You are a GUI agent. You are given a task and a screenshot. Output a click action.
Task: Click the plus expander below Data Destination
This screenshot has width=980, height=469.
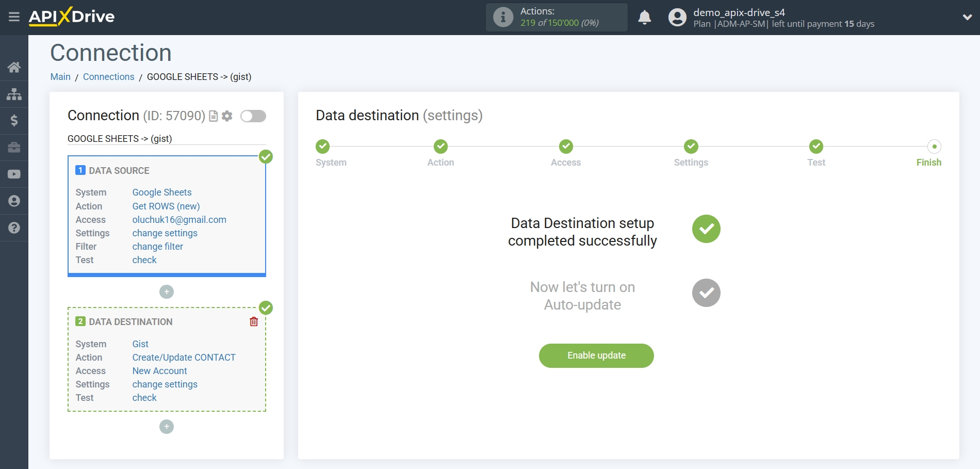[x=166, y=427]
